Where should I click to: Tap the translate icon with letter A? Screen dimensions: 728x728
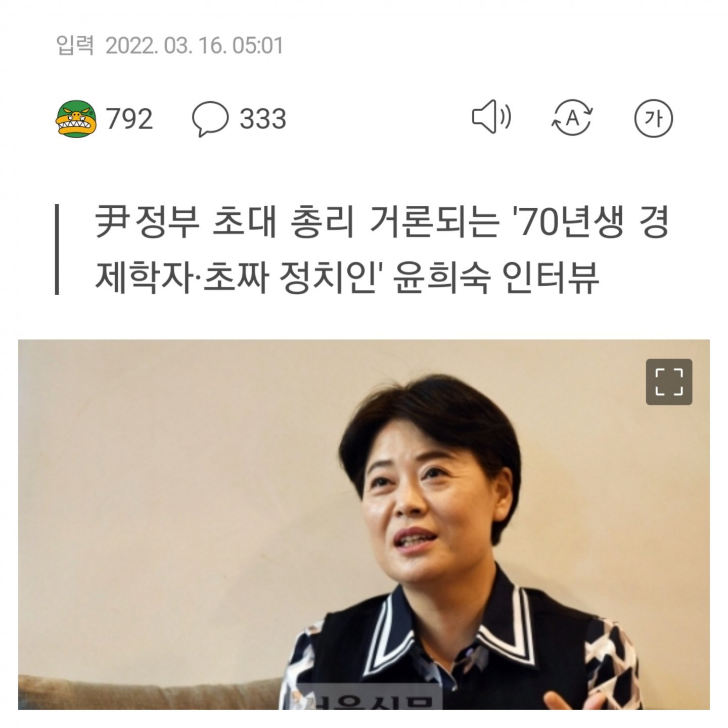tap(572, 118)
